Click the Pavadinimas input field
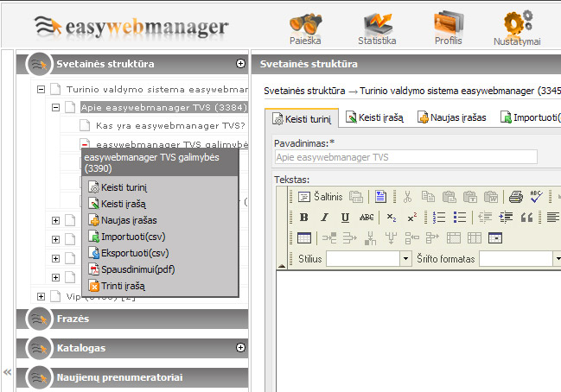This screenshot has width=561, height=392. coord(406,157)
